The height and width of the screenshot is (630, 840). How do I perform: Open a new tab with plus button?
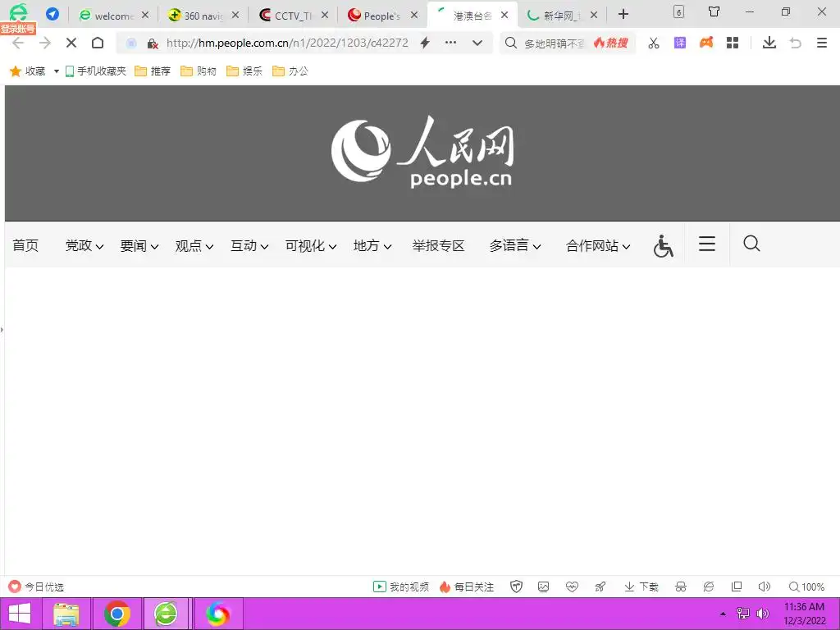coord(623,15)
